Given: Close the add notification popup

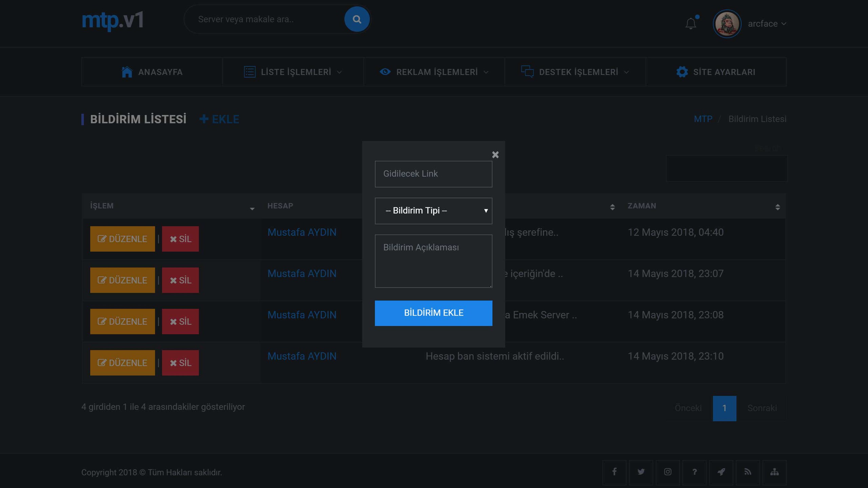Looking at the screenshot, I should coord(495,155).
